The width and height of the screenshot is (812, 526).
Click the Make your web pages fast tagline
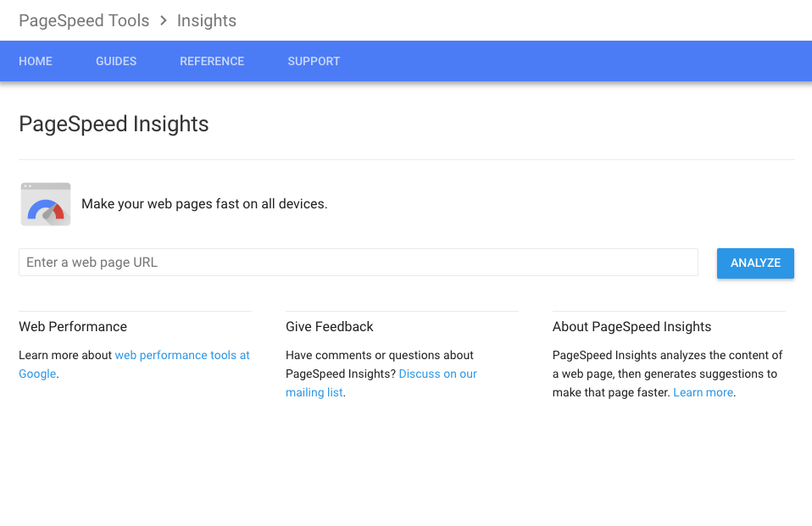coord(204,204)
